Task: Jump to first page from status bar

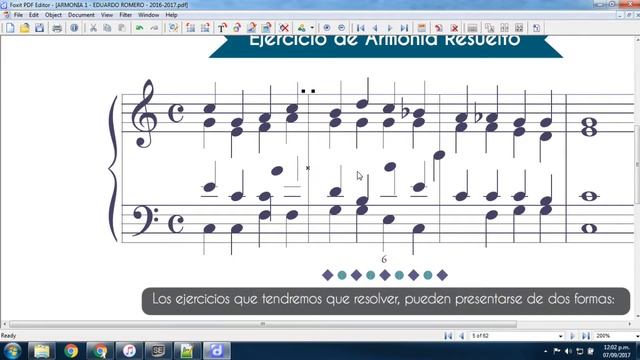Action: [x=448, y=336]
